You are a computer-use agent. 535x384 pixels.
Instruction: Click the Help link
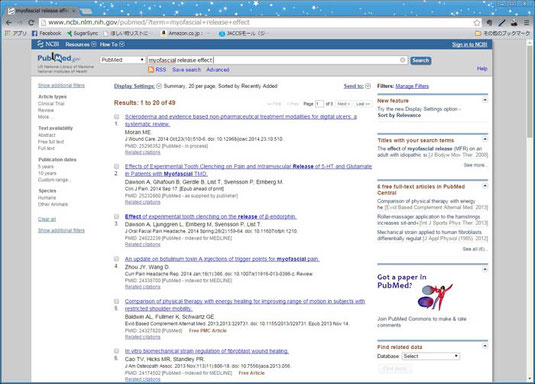point(482,69)
